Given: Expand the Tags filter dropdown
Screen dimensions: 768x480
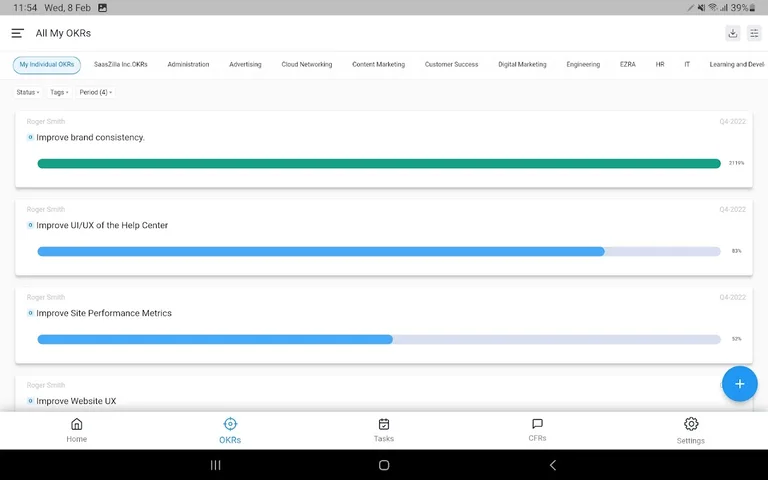Looking at the screenshot, I should tap(59, 92).
